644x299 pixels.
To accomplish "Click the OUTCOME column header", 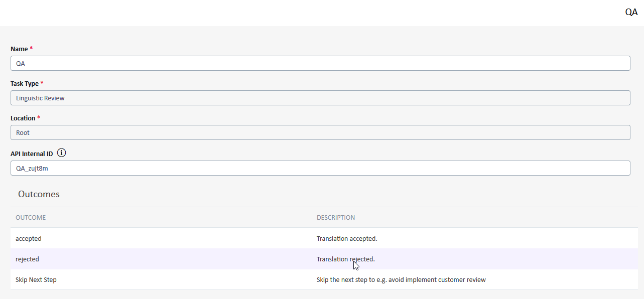I will pos(30,217).
